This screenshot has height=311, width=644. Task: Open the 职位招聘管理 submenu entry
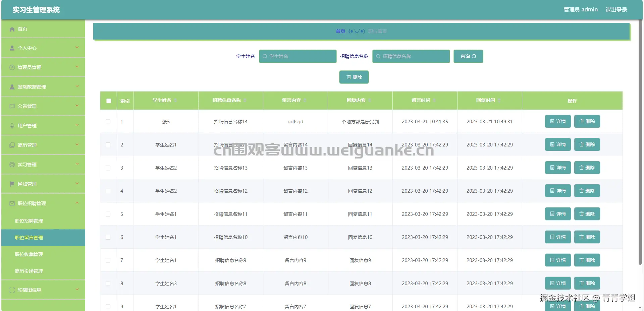(43, 221)
